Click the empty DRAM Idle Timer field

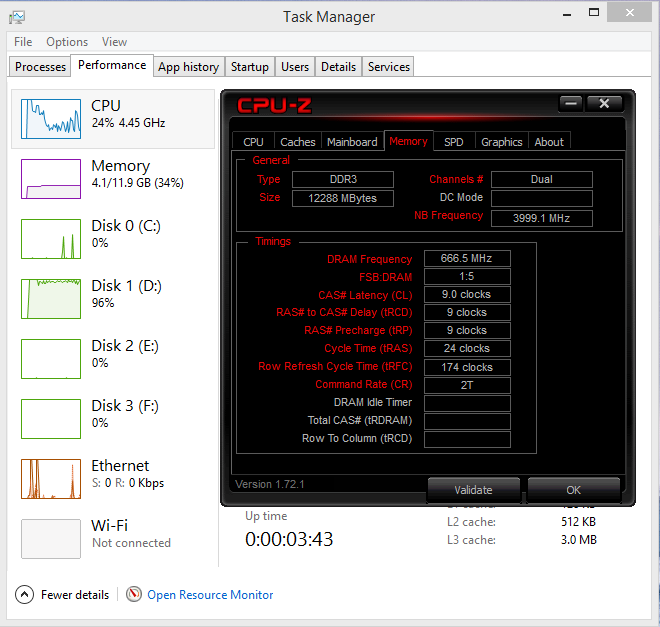[x=467, y=403]
